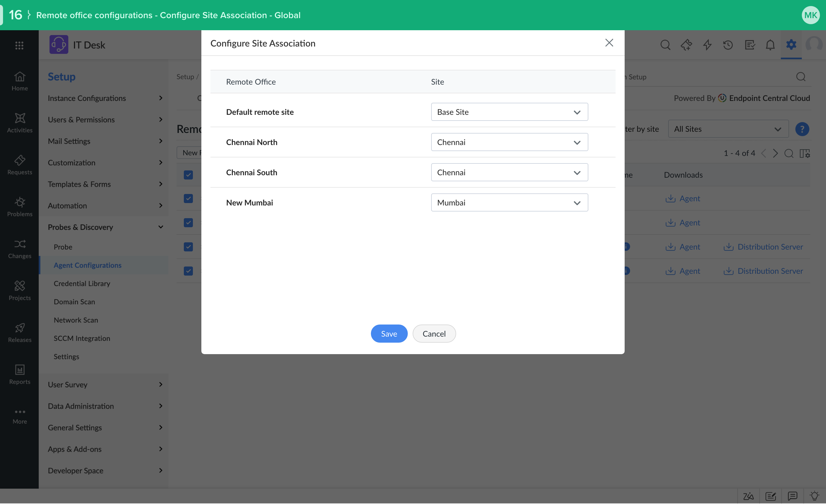This screenshot has height=504, width=826.
Task: Open Credential Library item
Action: (x=82, y=283)
